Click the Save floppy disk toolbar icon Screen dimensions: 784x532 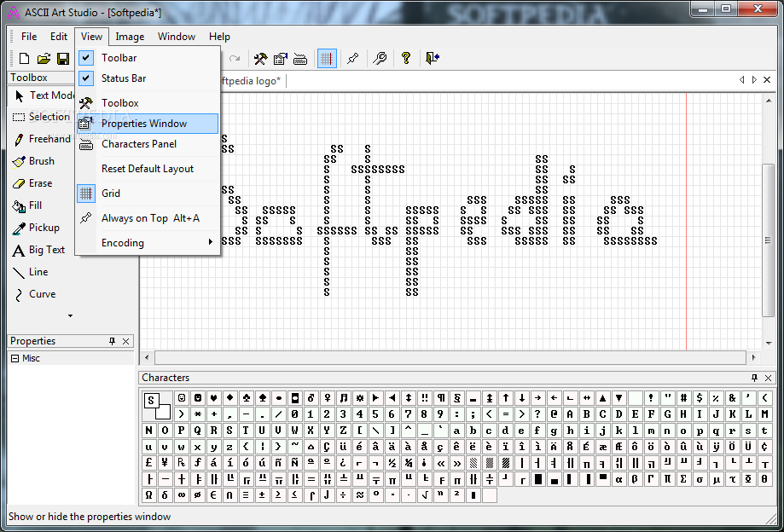(x=63, y=59)
